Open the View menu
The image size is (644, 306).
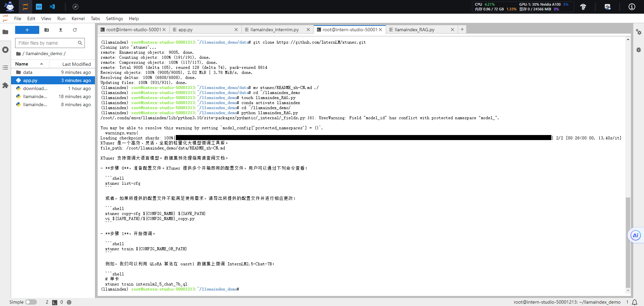[x=46, y=18]
